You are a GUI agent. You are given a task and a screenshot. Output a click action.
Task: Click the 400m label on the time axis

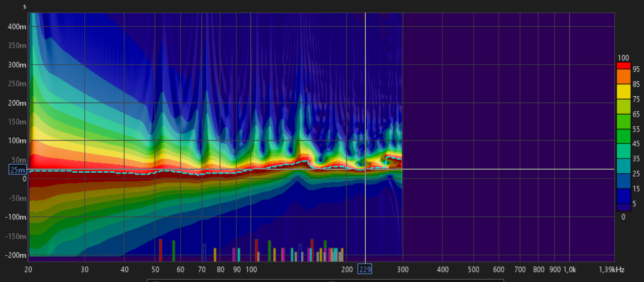click(x=18, y=26)
